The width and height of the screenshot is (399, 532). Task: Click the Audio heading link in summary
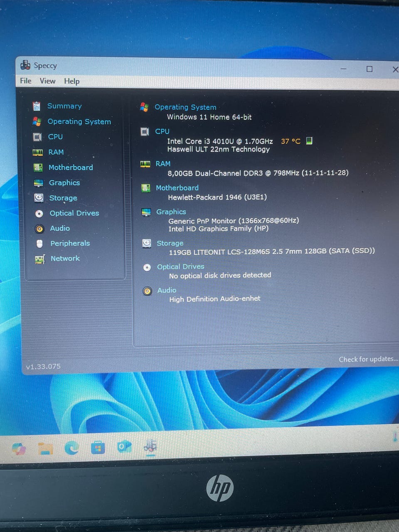pos(167,291)
